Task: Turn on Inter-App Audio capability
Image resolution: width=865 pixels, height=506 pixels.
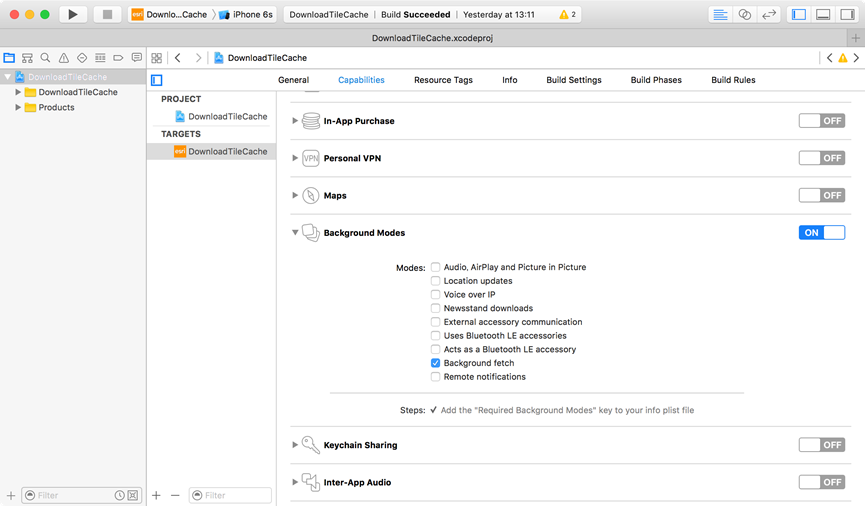Action: (x=821, y=482)
